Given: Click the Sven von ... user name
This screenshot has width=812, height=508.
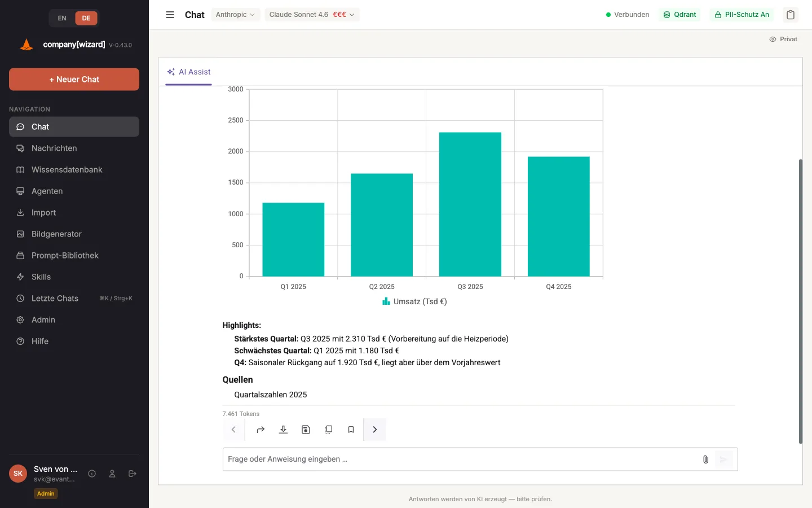Looking at the screenshot, I should point(55,469).
